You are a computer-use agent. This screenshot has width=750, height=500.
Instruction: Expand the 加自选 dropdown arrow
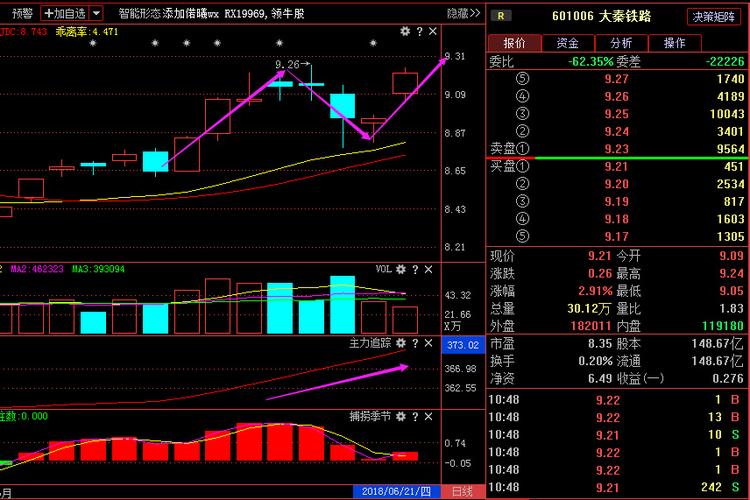tap(96, 13)
